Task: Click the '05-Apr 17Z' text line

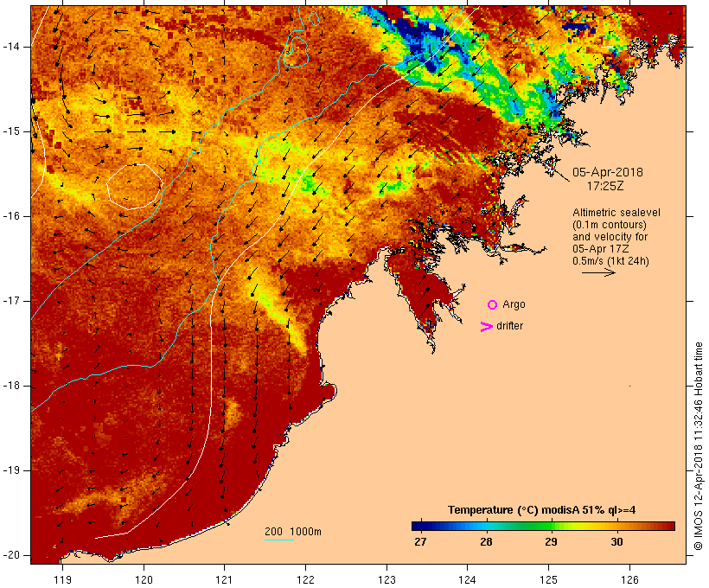Action: (600, 249)
